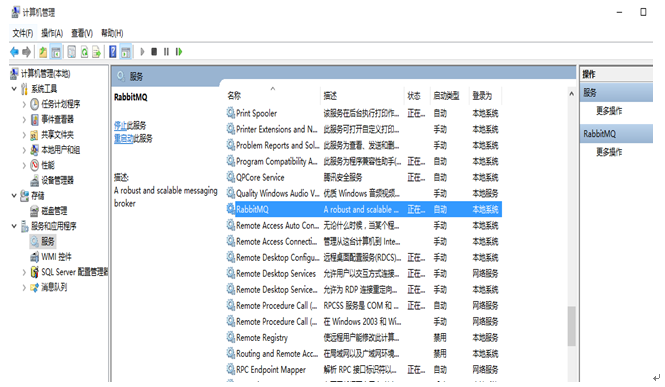Collapse the 存储 tree node
Viewport: 665px width, 387px height.
click(14, 195)
